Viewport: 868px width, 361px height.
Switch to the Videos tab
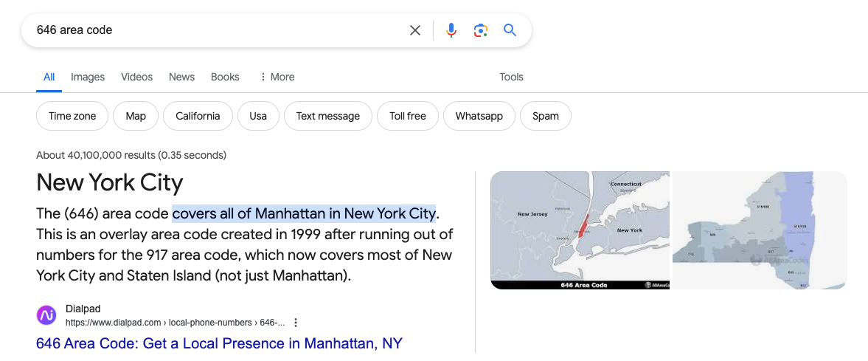click(x=136, y=77)
